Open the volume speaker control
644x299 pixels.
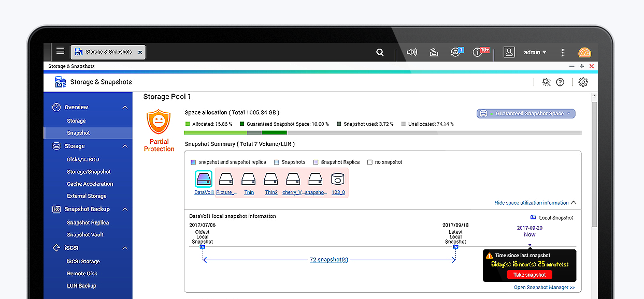(412, 52)
